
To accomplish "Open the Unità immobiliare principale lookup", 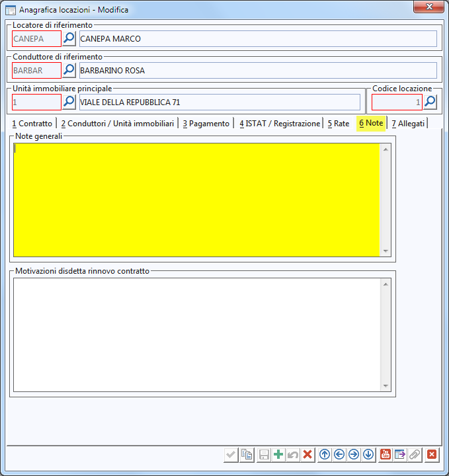I will [69, 102].
